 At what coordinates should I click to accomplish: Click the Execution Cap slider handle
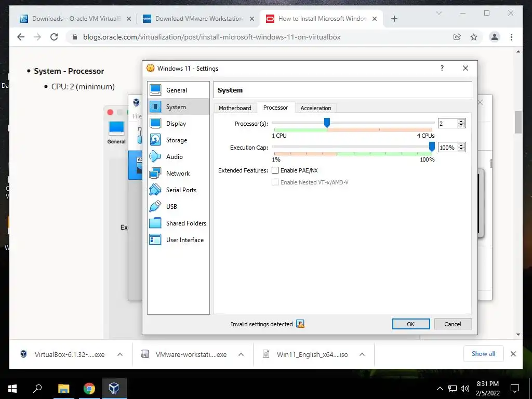(x=432, y=147)
